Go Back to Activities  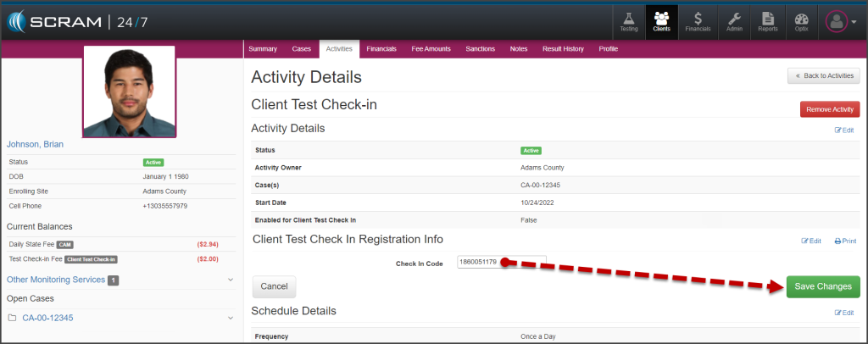pyautogui.click(x=824, y=76)
